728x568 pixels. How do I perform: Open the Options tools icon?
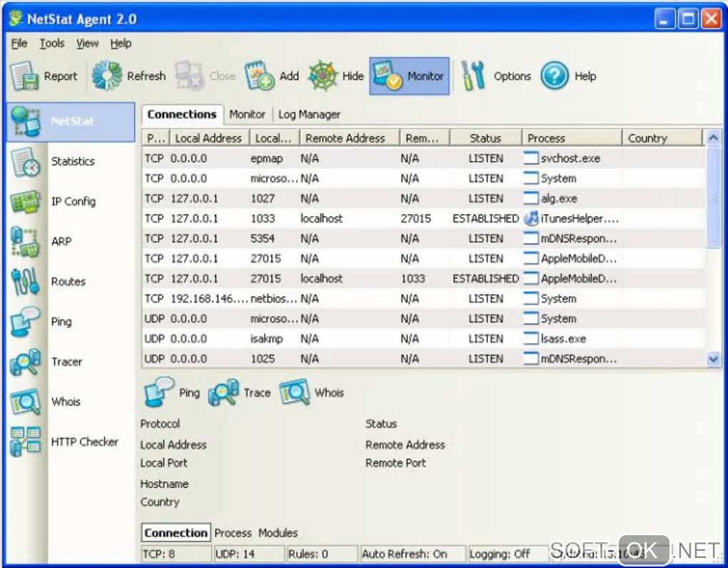coord(473,76)
